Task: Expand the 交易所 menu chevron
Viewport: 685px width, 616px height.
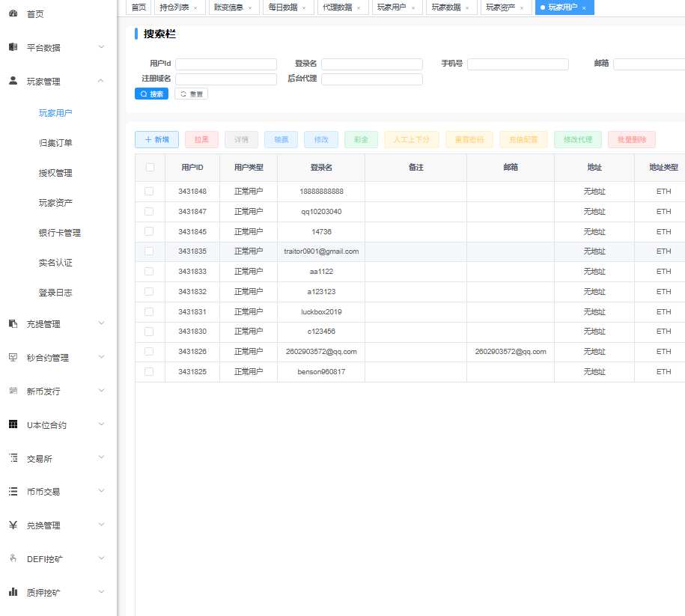Action: pyautogui.click(x=102, y=457)
